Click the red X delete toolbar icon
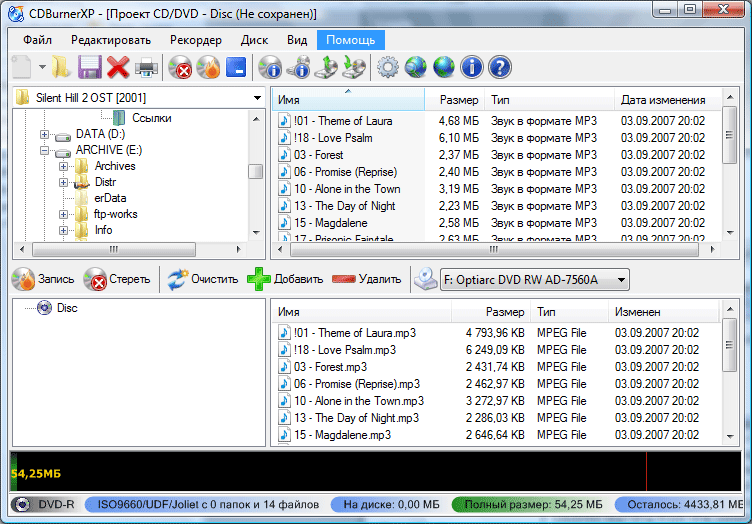The height and width of the screenshot is (524, 752). 118,67
